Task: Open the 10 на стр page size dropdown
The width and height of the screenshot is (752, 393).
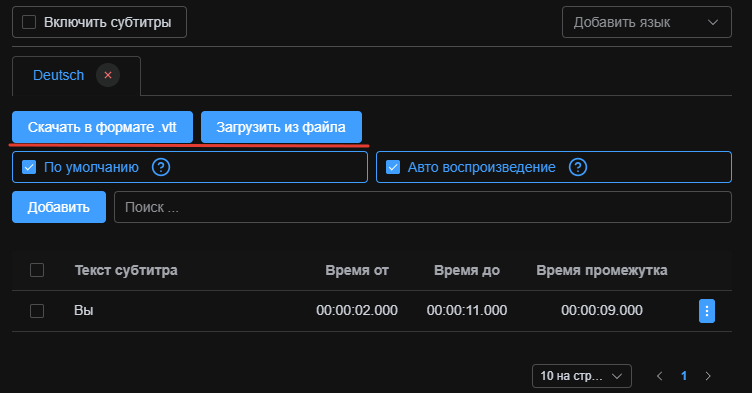Action: click(582, 376)
